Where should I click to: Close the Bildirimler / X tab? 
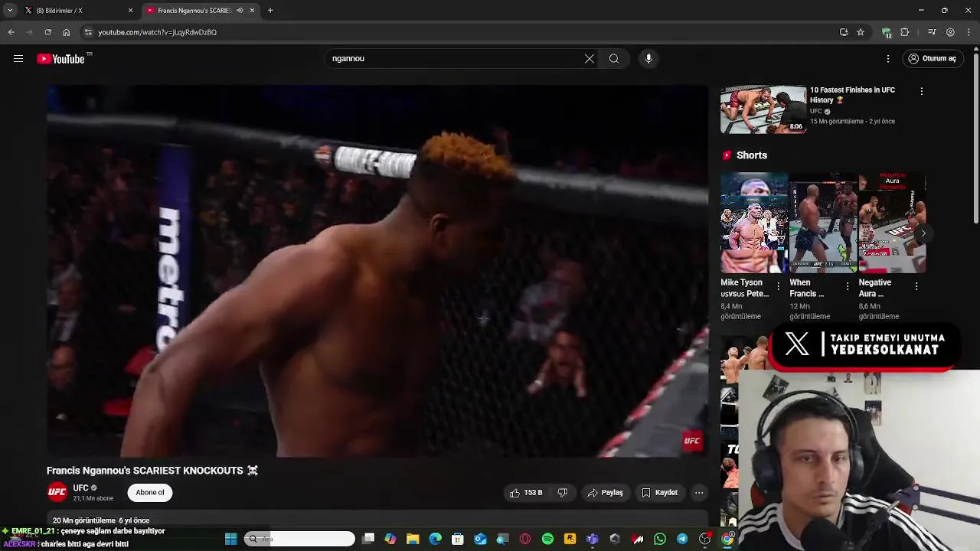point(130,11)
